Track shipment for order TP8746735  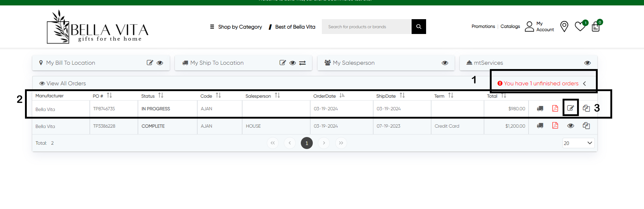pyautogui.click(x=540, y=108)
